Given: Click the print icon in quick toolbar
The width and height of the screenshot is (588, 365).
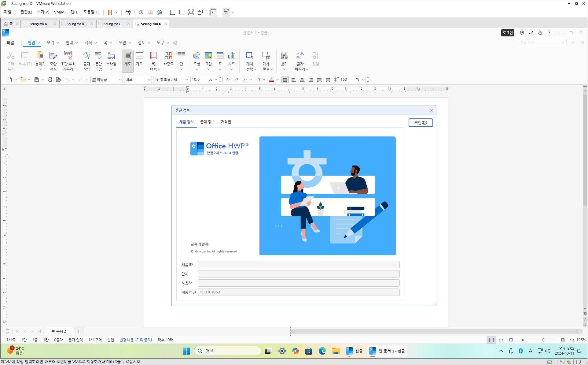Looking at the screenshot, I should (x=50, y=80).
